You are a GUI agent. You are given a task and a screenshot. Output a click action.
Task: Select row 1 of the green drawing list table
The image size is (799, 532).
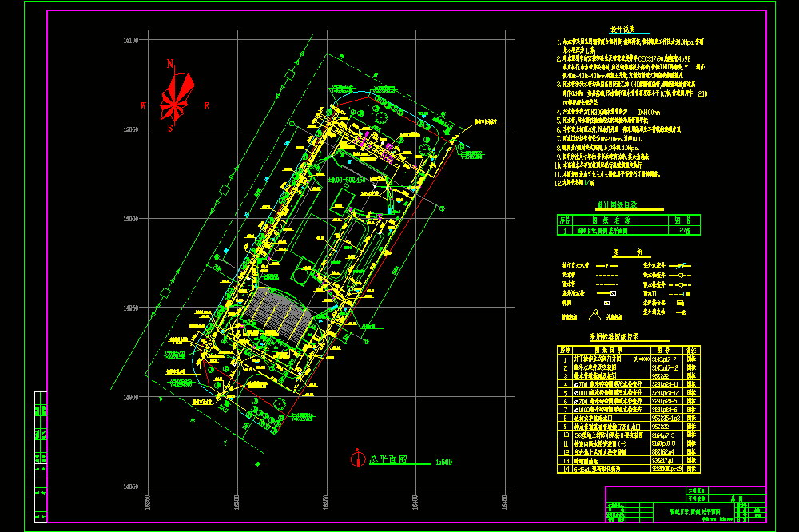pyautogui.click(x=628, y=230)
